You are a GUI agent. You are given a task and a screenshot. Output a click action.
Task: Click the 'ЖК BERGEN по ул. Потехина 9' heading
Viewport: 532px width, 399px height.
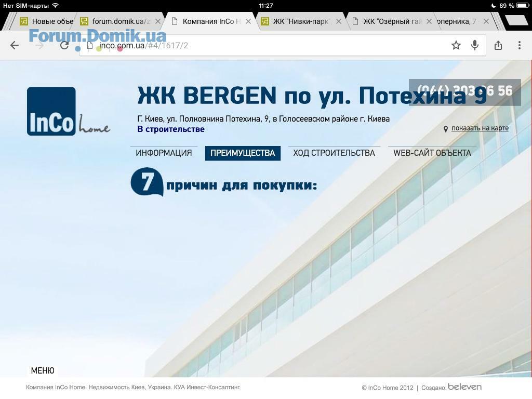312,96
